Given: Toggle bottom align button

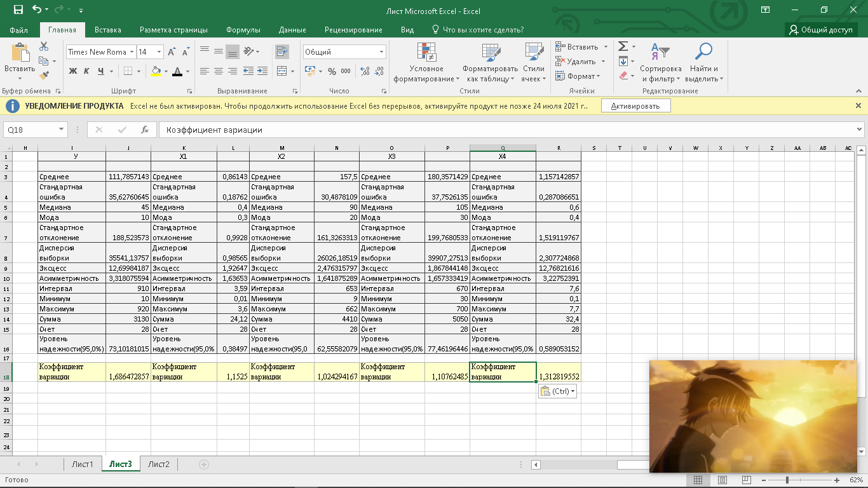Looking at the screenshot, I should click(x=233, y=51).
